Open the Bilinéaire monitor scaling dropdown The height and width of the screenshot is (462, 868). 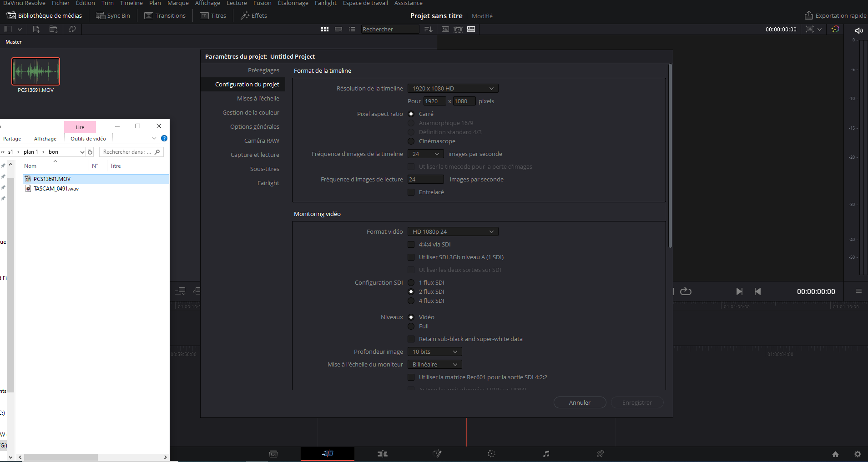tap(434, 365)
